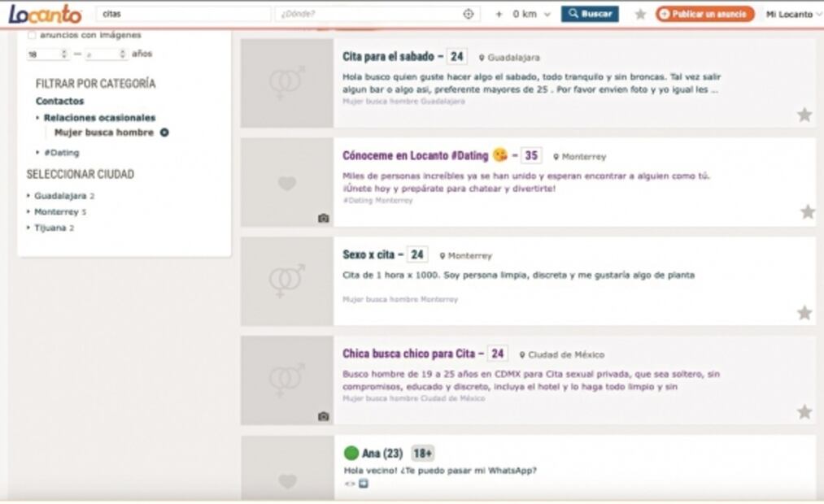Enable the 'anuncios con imágenes' checkbox
This screenshot has height=504, width=824.
pyautogui.click(x=32, y=35)
